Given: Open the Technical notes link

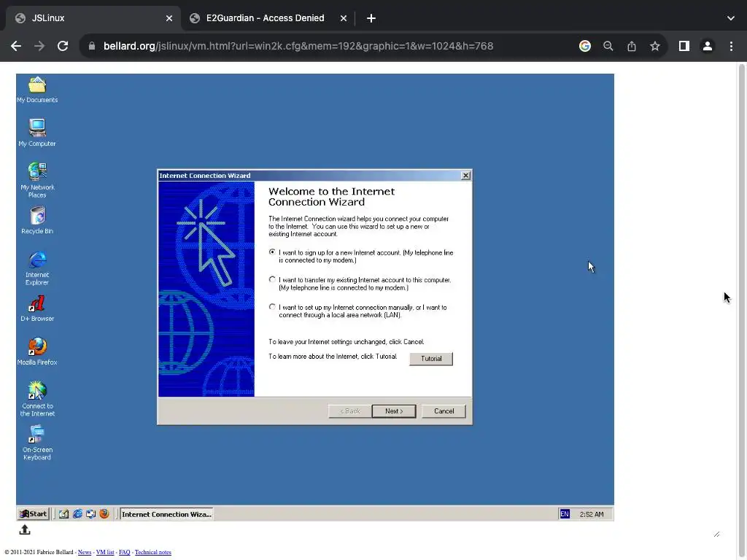Looking at the screenshot, I should pyautogui.click(x=153, y=553).
